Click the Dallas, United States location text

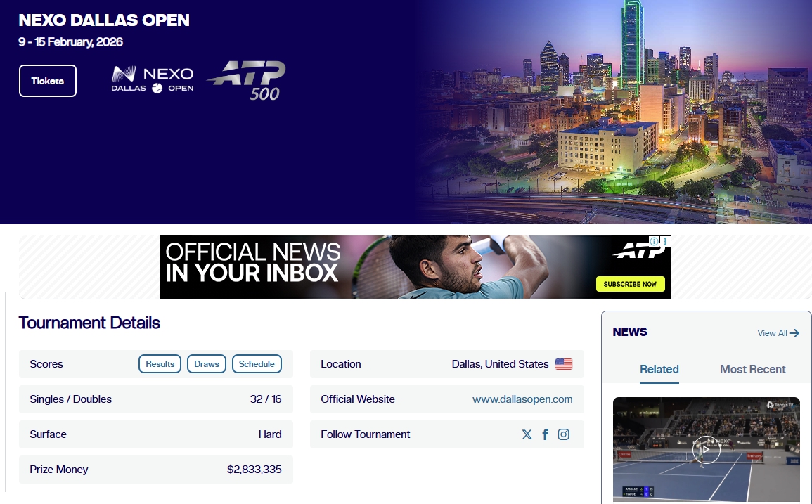pyautogui.click(x=500, y=364)
